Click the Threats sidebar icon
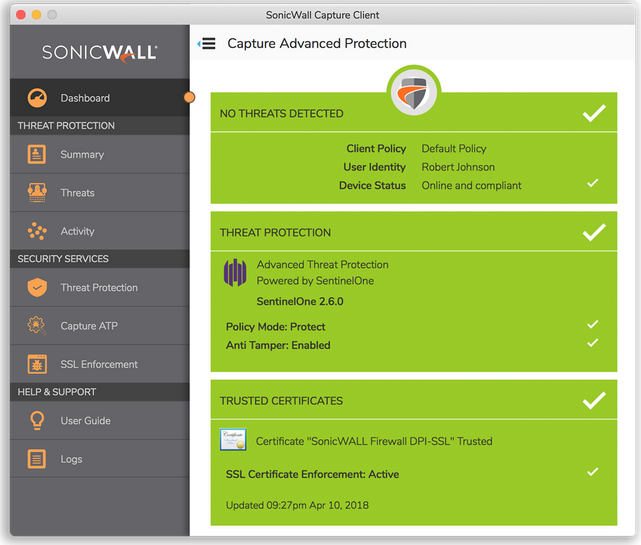 point(37,193)
